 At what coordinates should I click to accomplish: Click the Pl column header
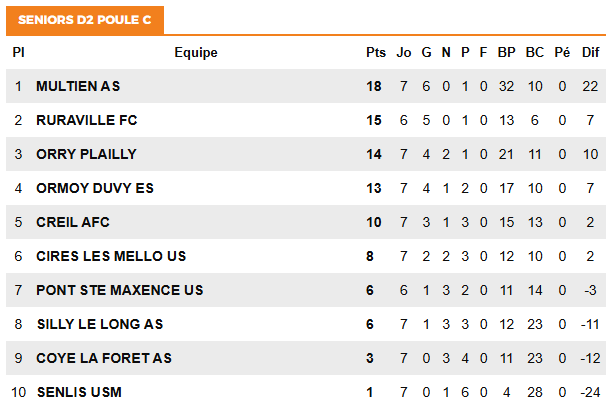coord(18,53)
